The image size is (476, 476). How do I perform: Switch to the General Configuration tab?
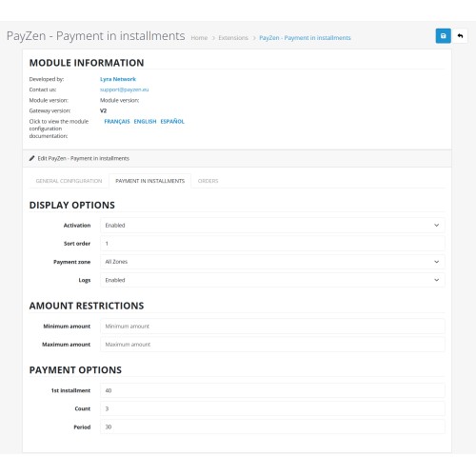tap(69, 181)
